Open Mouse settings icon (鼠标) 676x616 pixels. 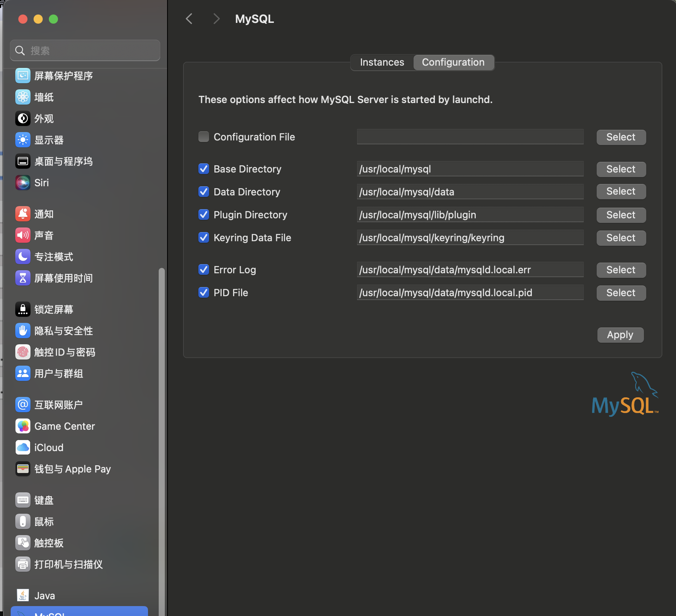click(x=23, y=522)
